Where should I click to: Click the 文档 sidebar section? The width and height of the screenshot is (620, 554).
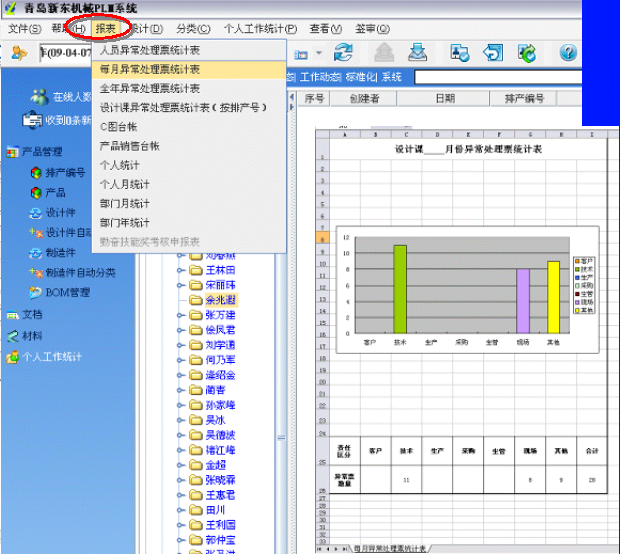(x=32, y=314)
